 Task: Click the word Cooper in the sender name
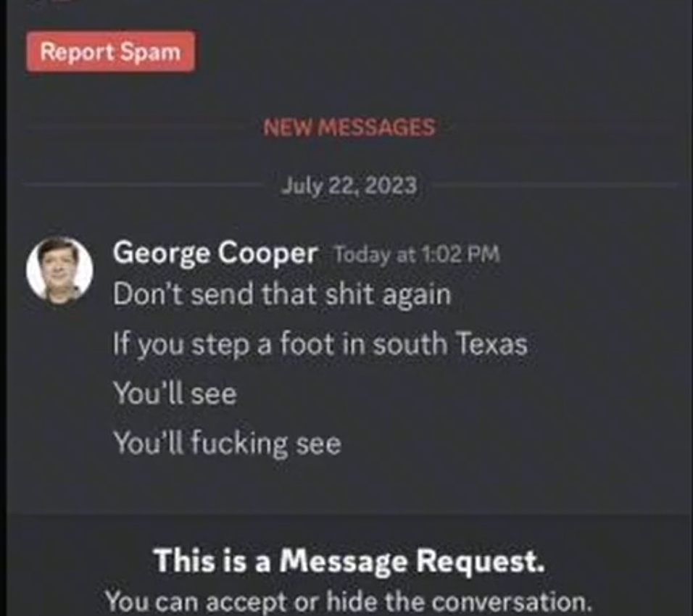(268, 254)
